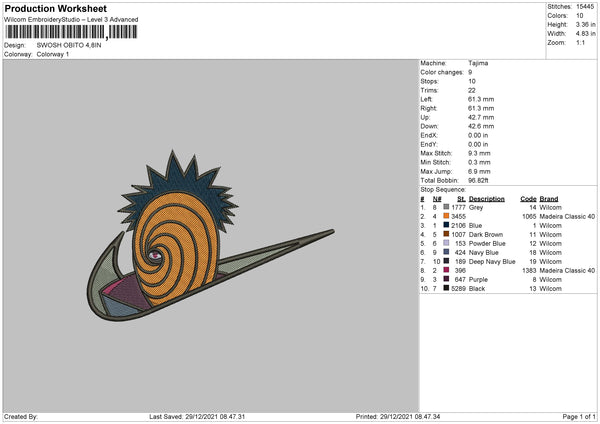Click the Navy Blue color swatch
Screen dimensions: 600x424
point(446,252)
